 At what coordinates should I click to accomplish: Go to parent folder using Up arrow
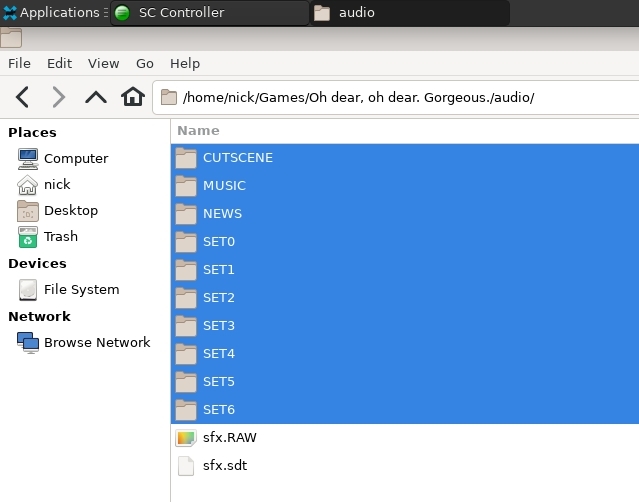point(96,97)
